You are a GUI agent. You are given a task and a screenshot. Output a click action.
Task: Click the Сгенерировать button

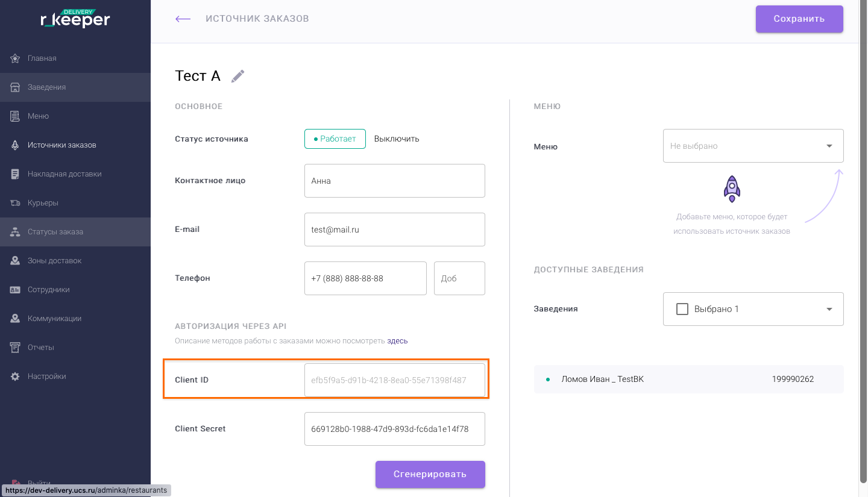point(430,474)
